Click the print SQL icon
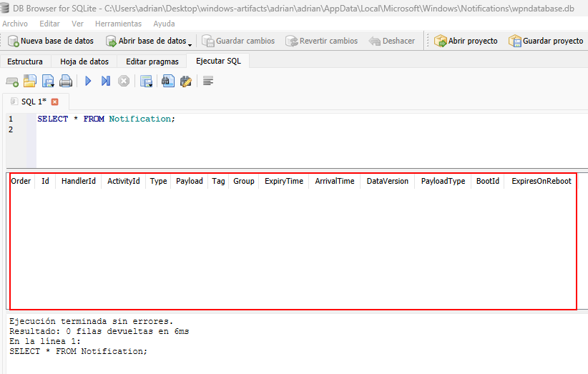Screen dimensions: 588x374 click(x=66, y=82)
